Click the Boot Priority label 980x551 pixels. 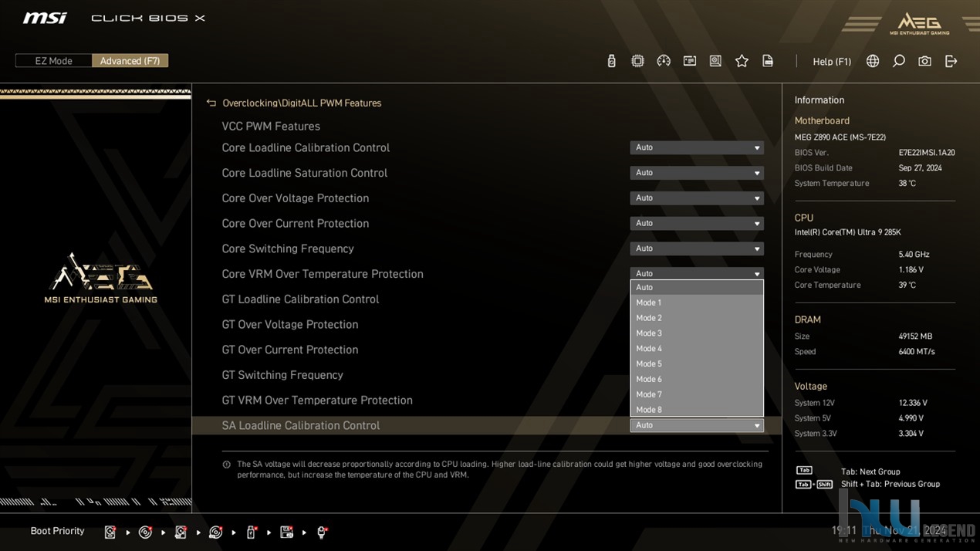(x=57, y=531)
